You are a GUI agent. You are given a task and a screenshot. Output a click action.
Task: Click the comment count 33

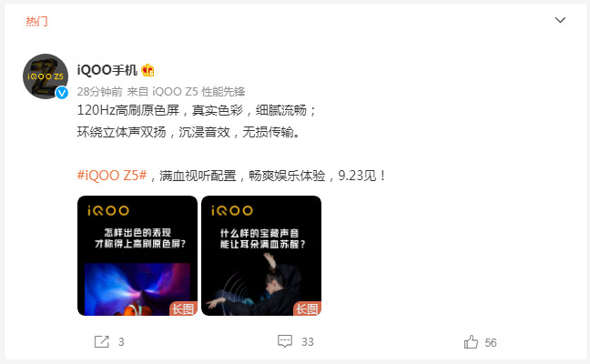pos(308,342)
